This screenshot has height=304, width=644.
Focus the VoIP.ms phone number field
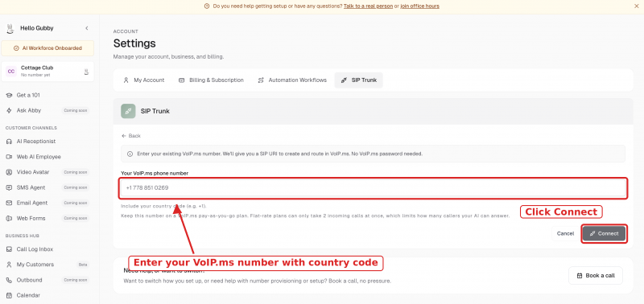tap(373, 188)
